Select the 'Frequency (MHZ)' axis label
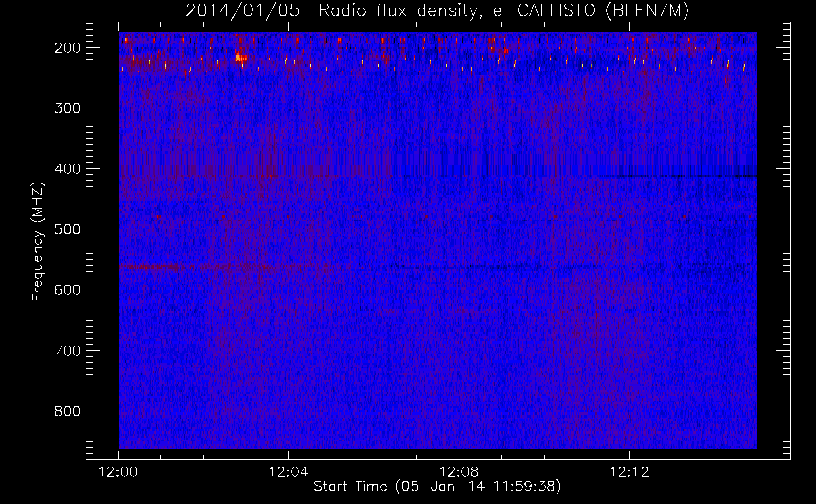Screen dimensions: 816x504 [38, 241]
